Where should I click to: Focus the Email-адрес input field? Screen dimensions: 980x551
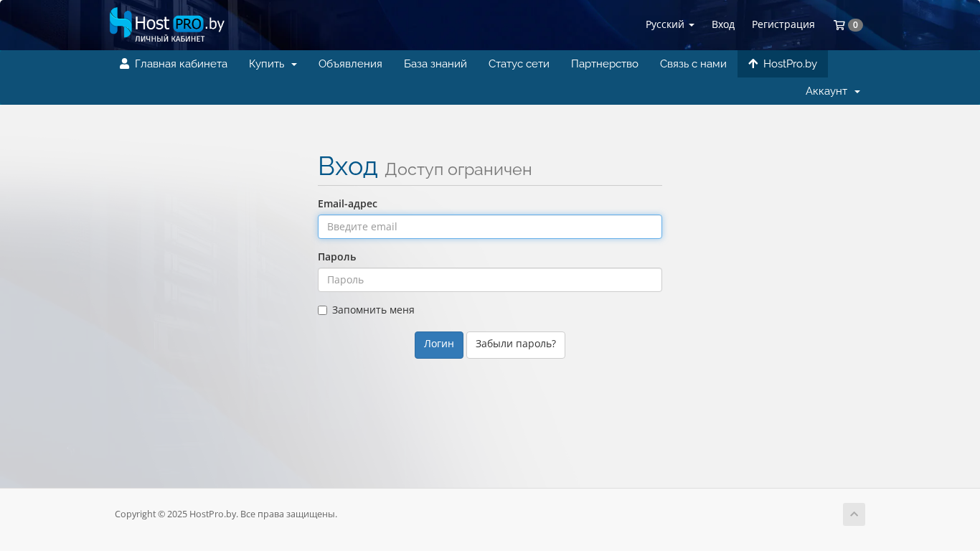(489, 227)
